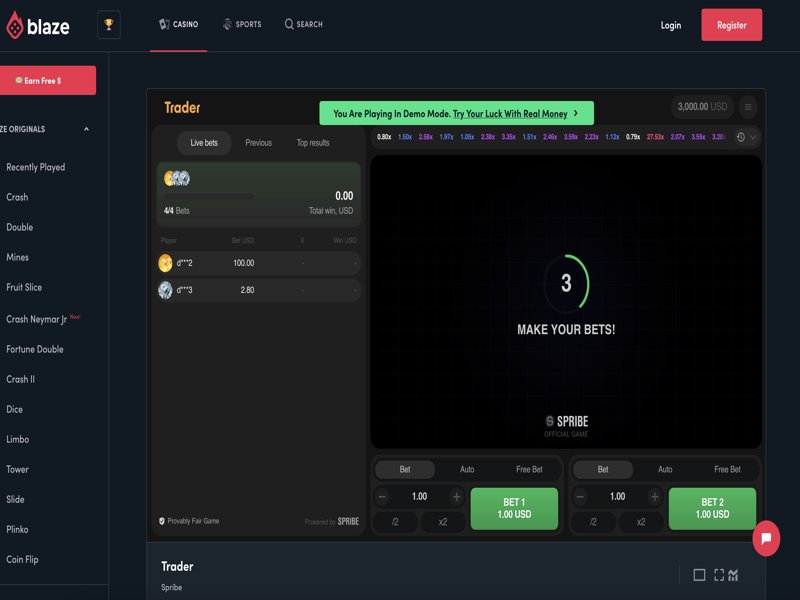Click player d***3 avatar
Screen dimensions: 800x600
(x=165, y=290)
